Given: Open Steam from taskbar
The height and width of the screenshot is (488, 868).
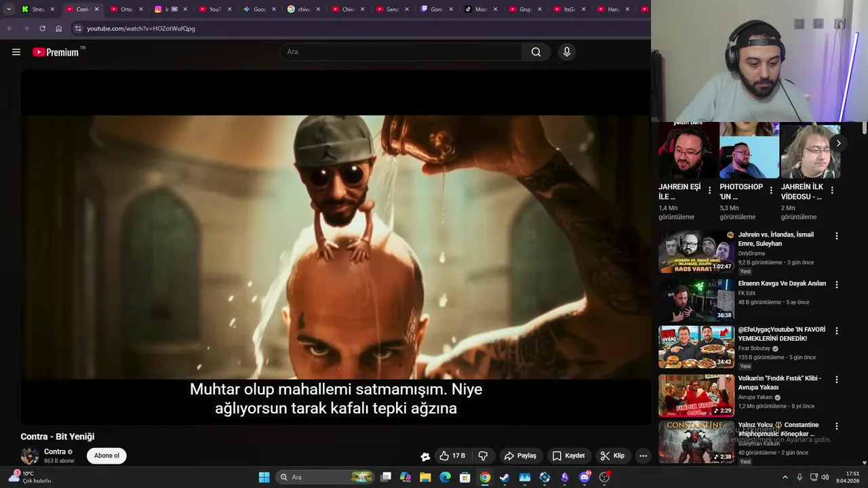Looking at the screenshot, I should (x=505, y=477).
